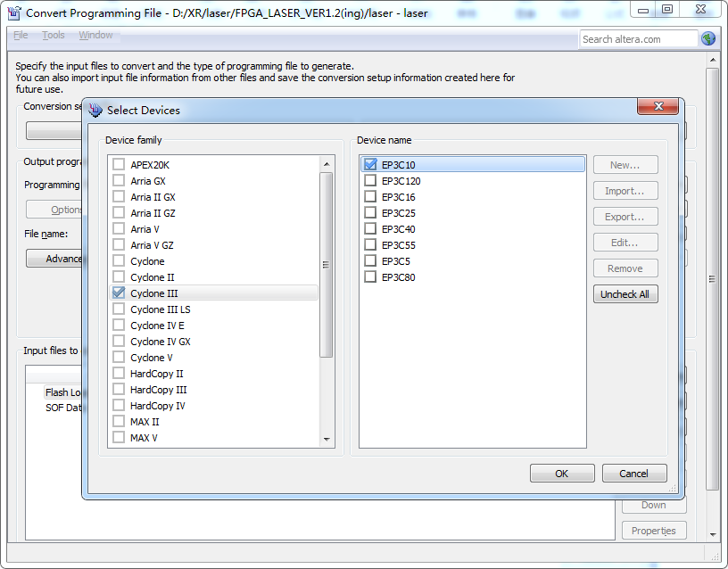728x569 pixels.
Task: Click the main window scroll-down arrow
Action: coord(712,534)
